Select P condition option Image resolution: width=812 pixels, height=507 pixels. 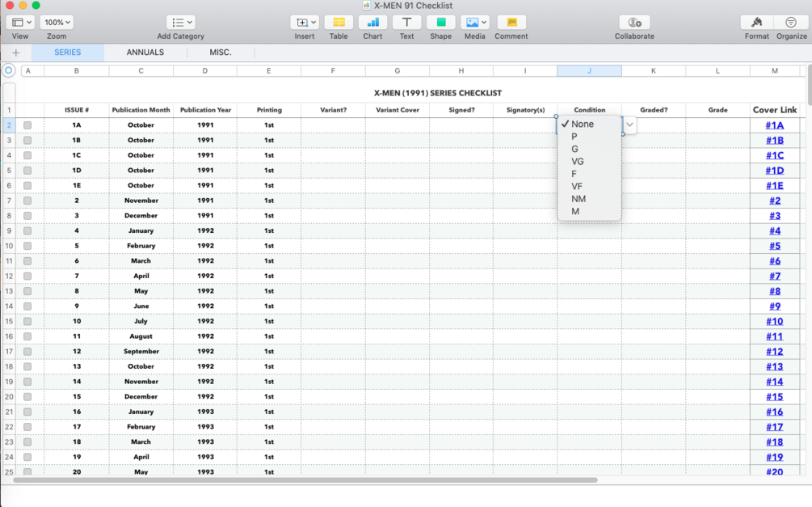point(589,137)
